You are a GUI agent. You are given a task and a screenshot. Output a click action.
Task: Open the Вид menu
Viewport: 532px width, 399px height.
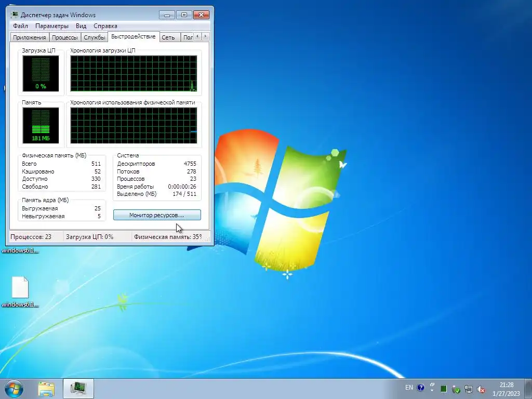tap(81, 26)
